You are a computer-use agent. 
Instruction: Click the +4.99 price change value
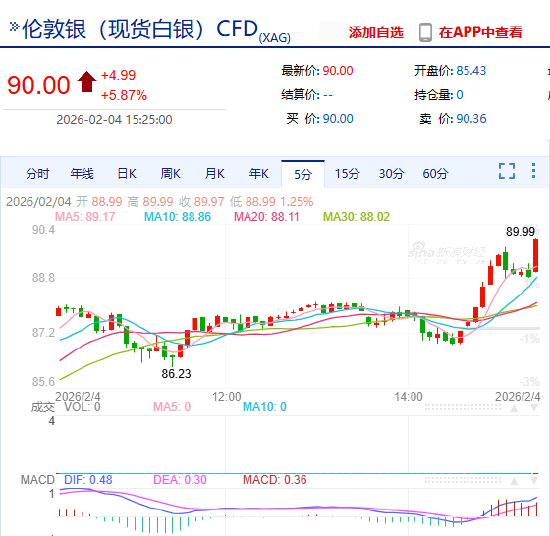[x=118, y=75]
